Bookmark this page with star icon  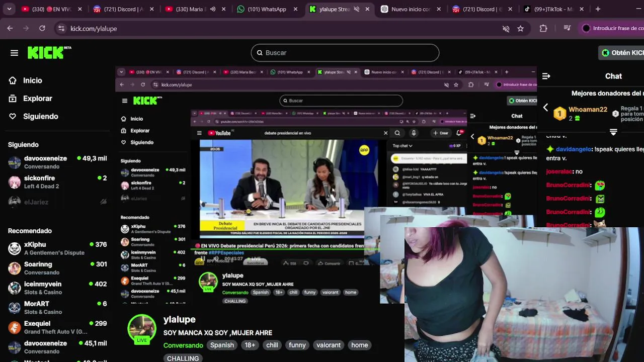click(521, 29)
